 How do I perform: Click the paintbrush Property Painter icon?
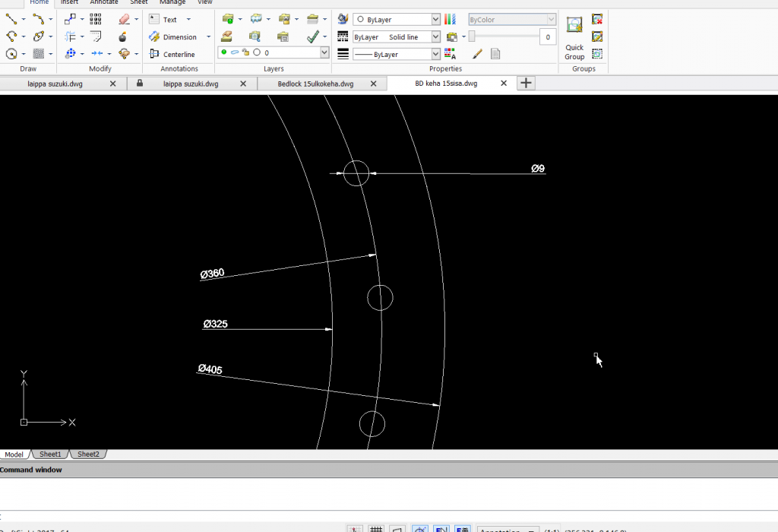pyautogui.click(x=477, y=54)
